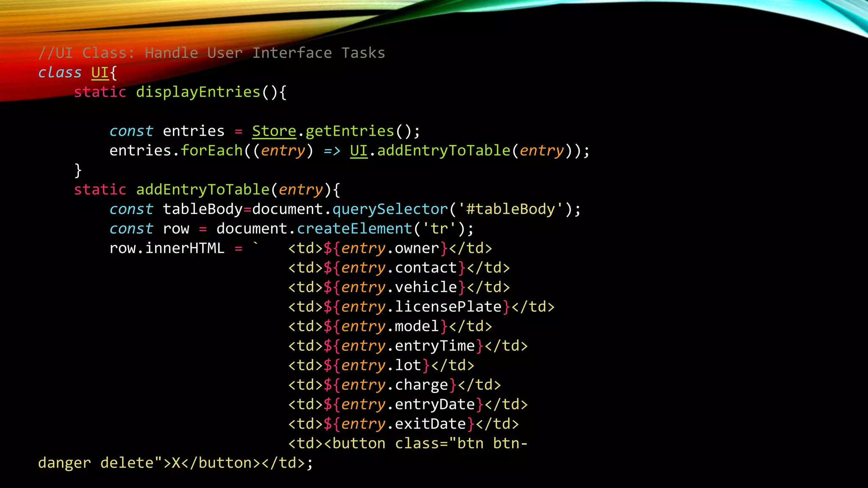This screenshot has width=868, height=488.
Task: Click the underlined 'Store' class name
Action: tap(274, 131)
